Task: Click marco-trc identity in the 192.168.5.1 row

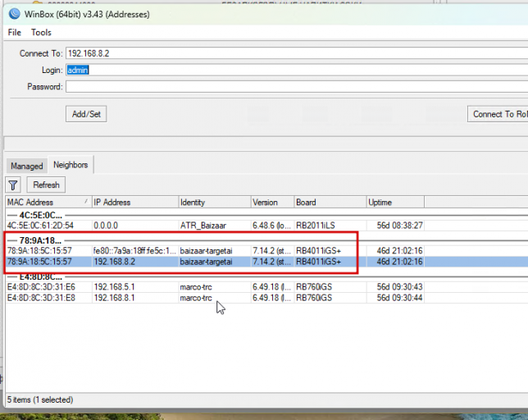Action: (x=196, y=287)
